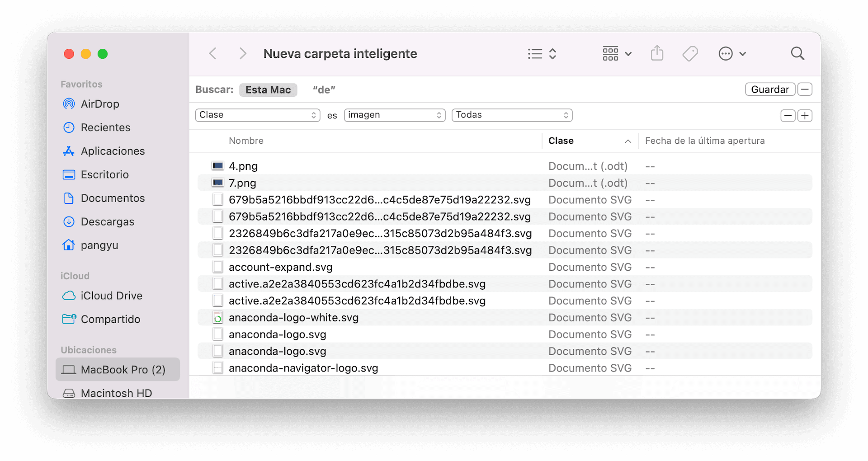Select anaconda-logo-white.svg file
The image size is (868, 461).
point(505,318)
